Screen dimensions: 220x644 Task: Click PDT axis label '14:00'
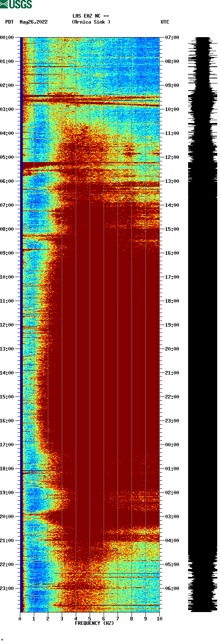pos(7,373)
